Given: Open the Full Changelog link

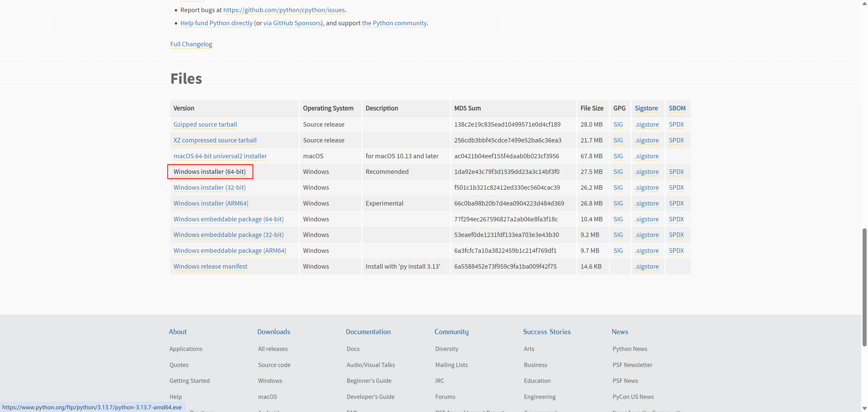Looking at the screenshot, I should point(191,44).
